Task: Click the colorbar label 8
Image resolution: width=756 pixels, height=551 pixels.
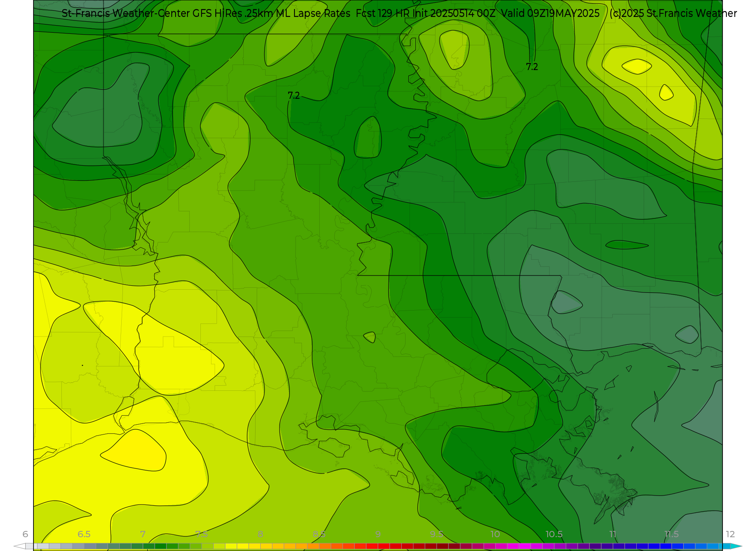Action: click(x=260, y=534)
